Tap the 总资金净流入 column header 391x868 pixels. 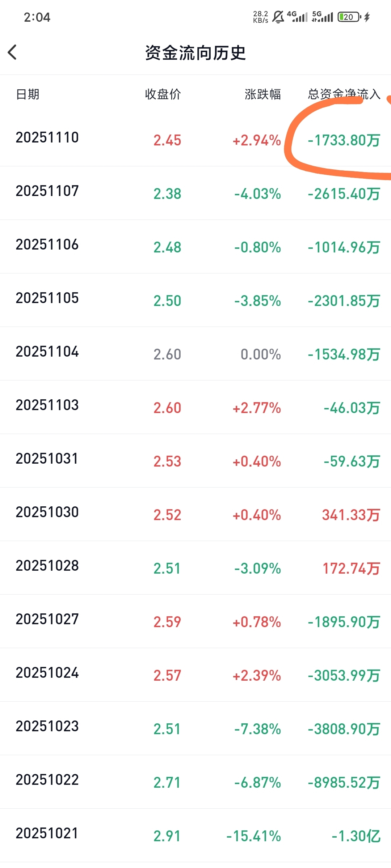click(x=344, y=94)
